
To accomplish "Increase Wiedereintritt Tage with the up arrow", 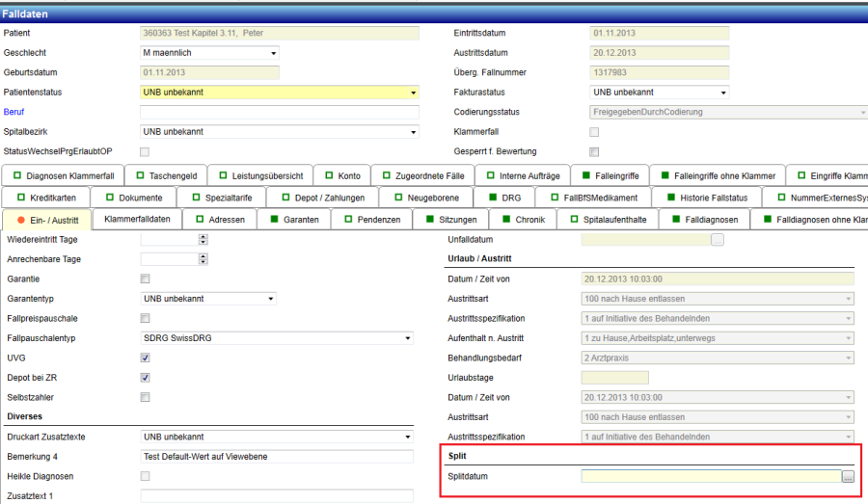I will (203, 236).
